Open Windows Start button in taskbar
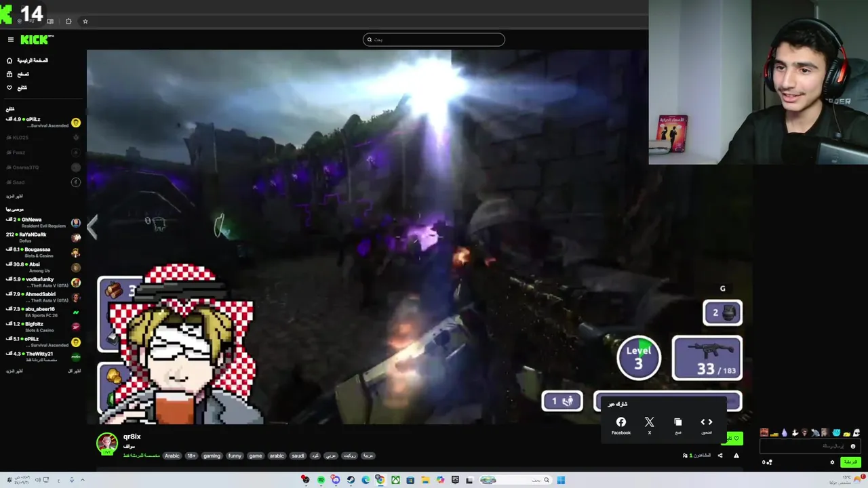This screenshot has width=868, height=488. (561, 480)
